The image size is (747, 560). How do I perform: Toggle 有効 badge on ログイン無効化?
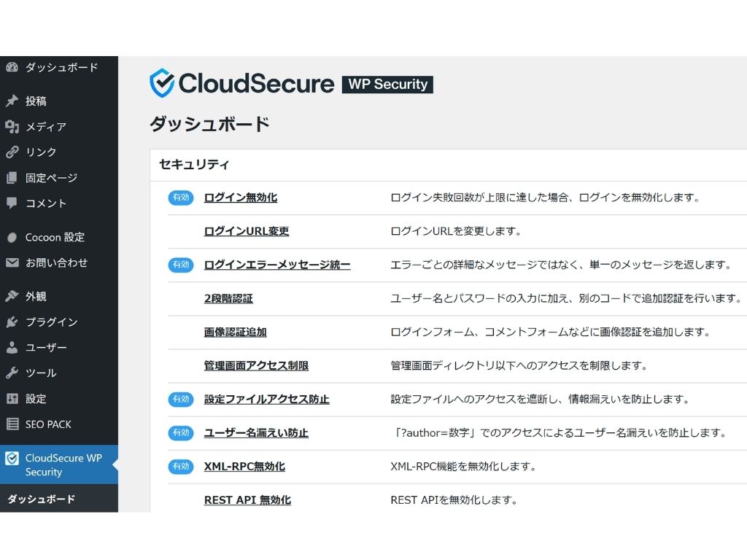click(180, 197)
